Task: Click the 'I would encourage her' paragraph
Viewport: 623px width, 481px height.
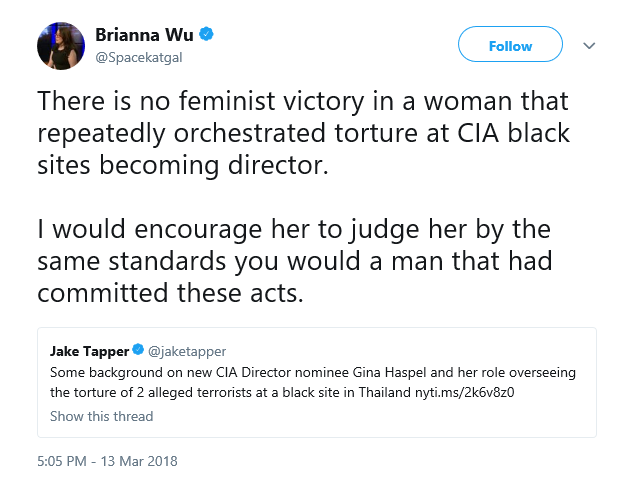Action: (295, 261)
